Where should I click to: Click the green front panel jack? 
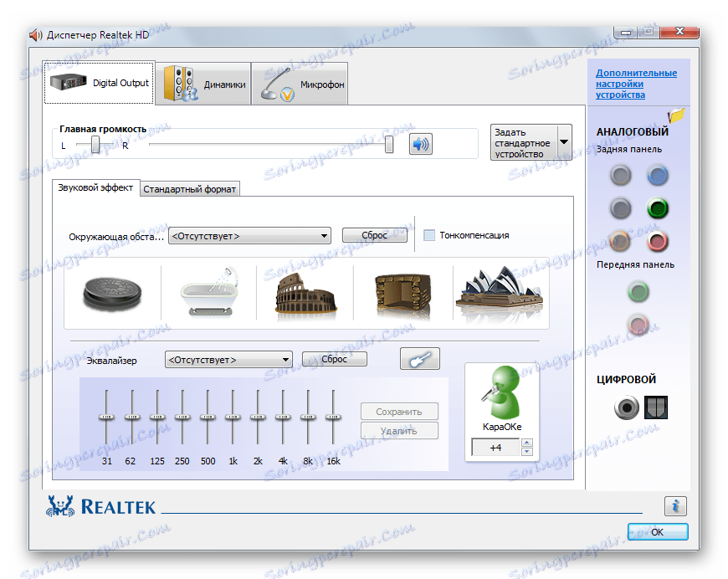point(638,292)
